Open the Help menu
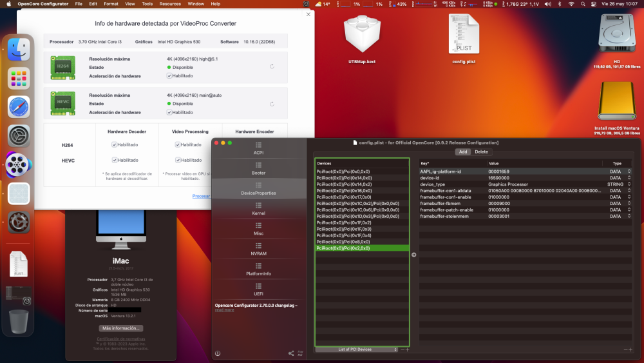 (x=216, y=4)
